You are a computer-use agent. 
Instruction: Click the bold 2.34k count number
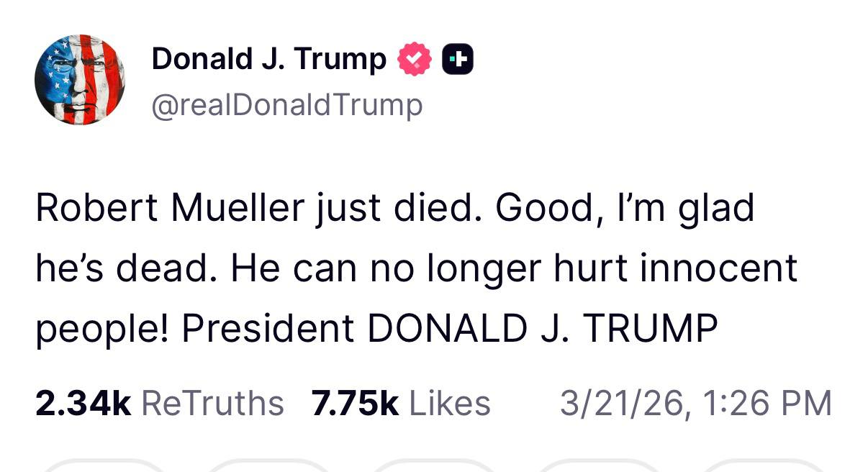pos(83,403)
